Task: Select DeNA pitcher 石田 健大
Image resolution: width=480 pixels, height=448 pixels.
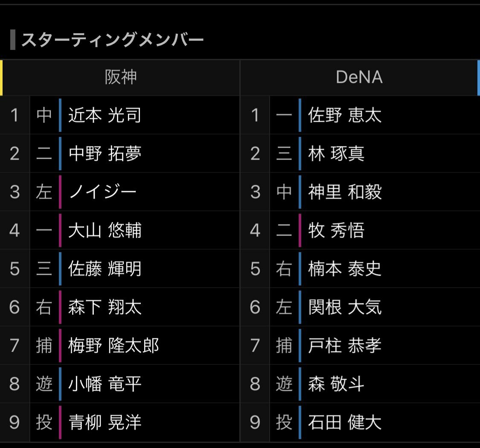Action: click(x=345, y=422)
